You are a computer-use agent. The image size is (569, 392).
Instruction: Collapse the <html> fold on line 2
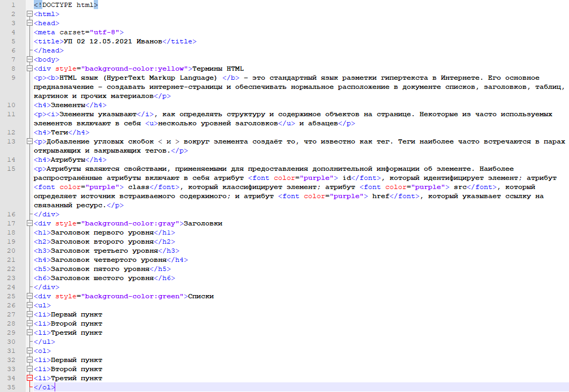point(30,14)
